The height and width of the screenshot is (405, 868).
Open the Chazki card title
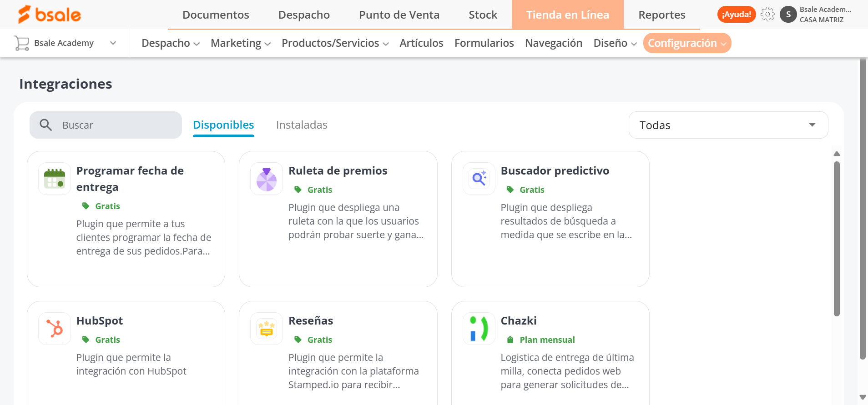click(519, 320)
